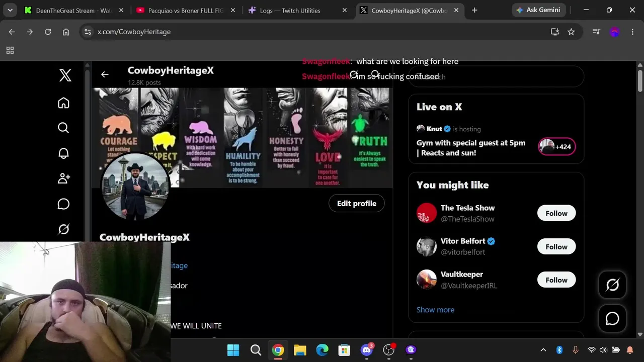Switch to the DeenTheGreat Stream tab
Image resolution: width=644 pixels, height=362 pixels.
pos(74,10)
